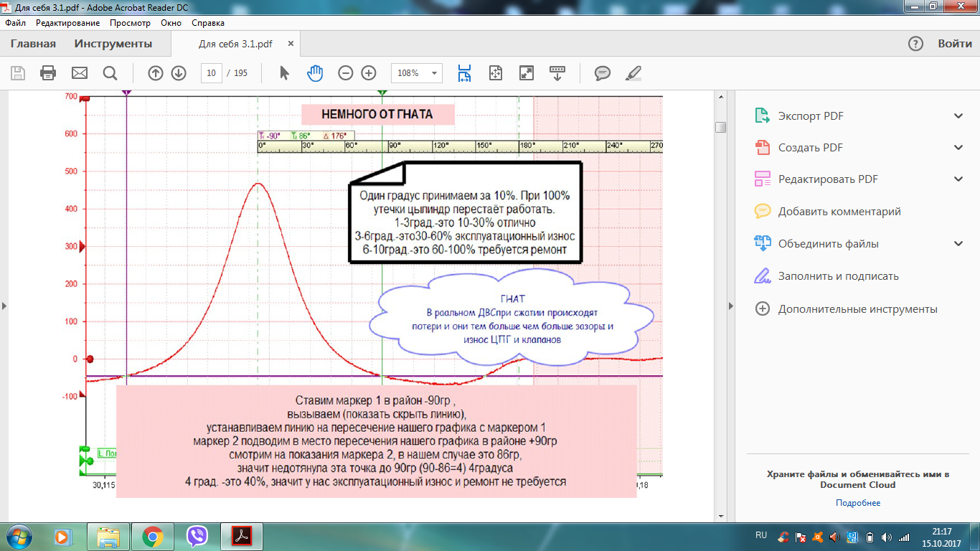This screenshot has height=551, width=980.
Task: Click the page number field showing 10
Action: [x=212, y=72]
